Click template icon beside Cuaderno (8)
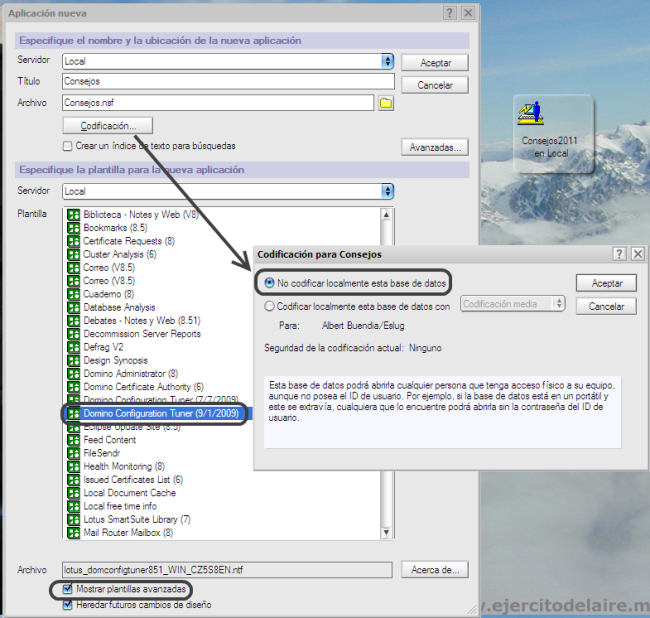 coord(73,294)
